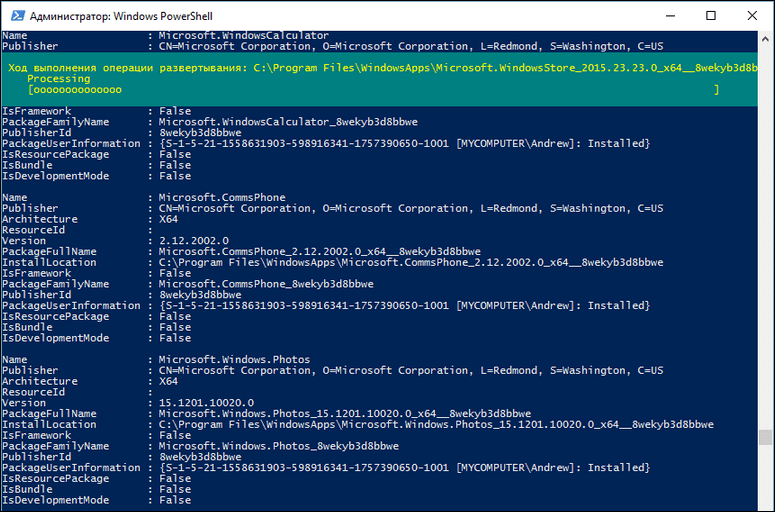Click the vertical scrollbar thumb
The height and width of the screenshot is (512, 775).
[765, 437]
